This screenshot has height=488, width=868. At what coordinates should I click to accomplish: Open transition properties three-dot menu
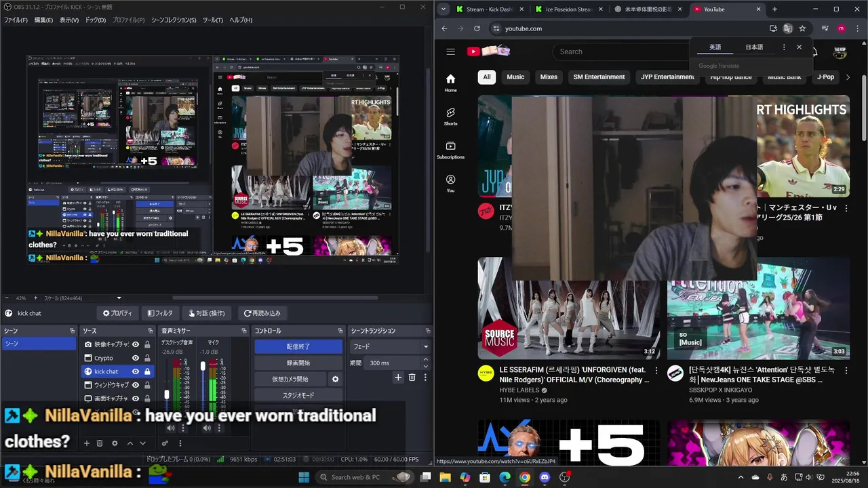[x=425, y=378]
